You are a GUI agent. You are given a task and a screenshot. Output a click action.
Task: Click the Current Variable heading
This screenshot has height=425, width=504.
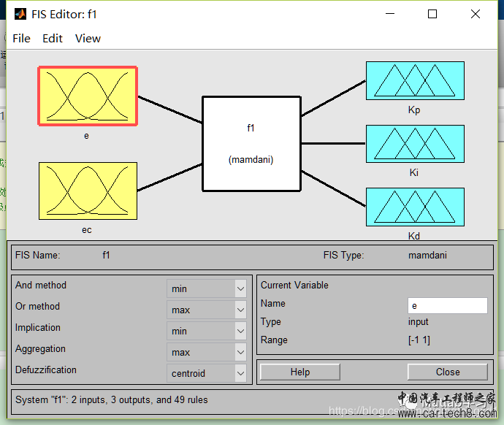(294, 285)
